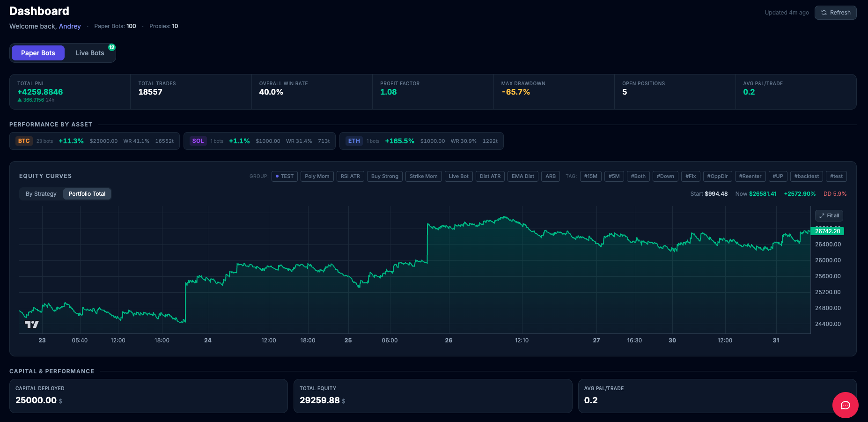Click the TradingView logo on chart
868x422 pixels.
32,324
